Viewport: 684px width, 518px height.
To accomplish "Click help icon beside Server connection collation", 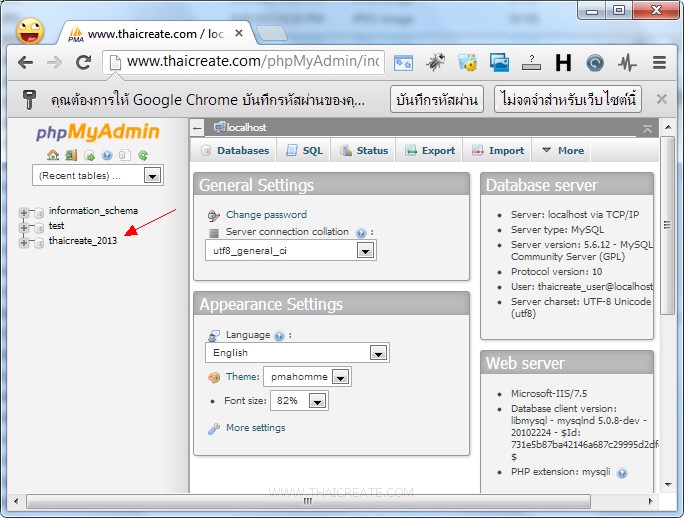I will point(360,233).
